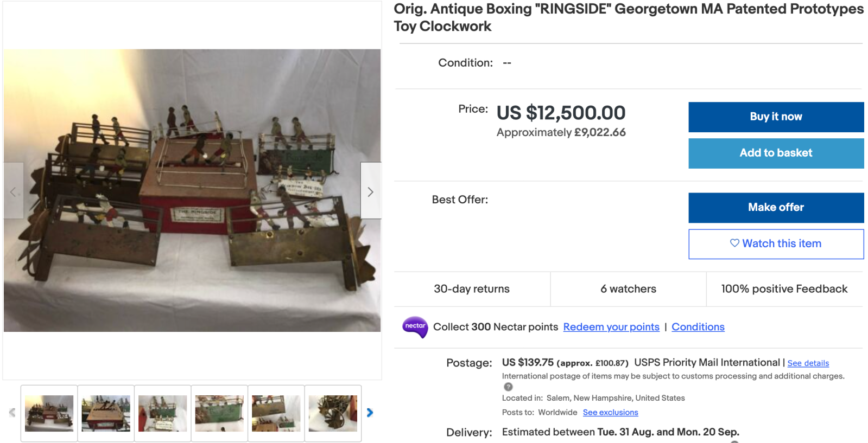Image resolution: width=868 pixels, height=443 pixels.
Task: Select the third thumbnail image
Action: 162,413
